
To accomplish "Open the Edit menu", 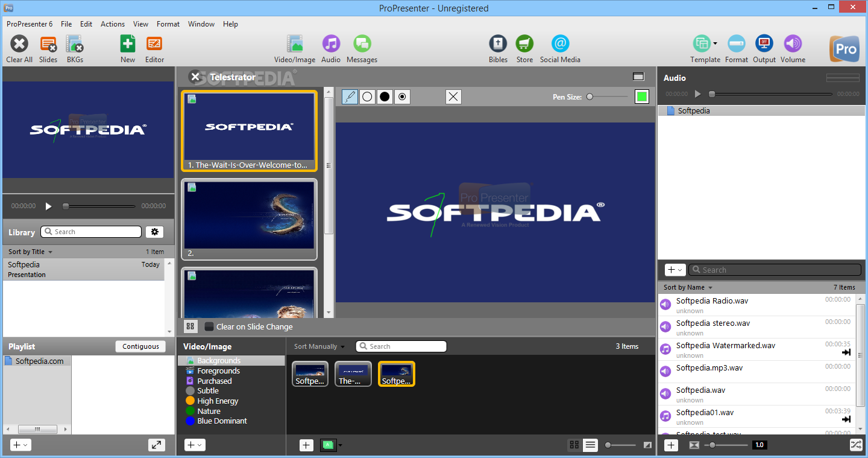I will [86, 24].
